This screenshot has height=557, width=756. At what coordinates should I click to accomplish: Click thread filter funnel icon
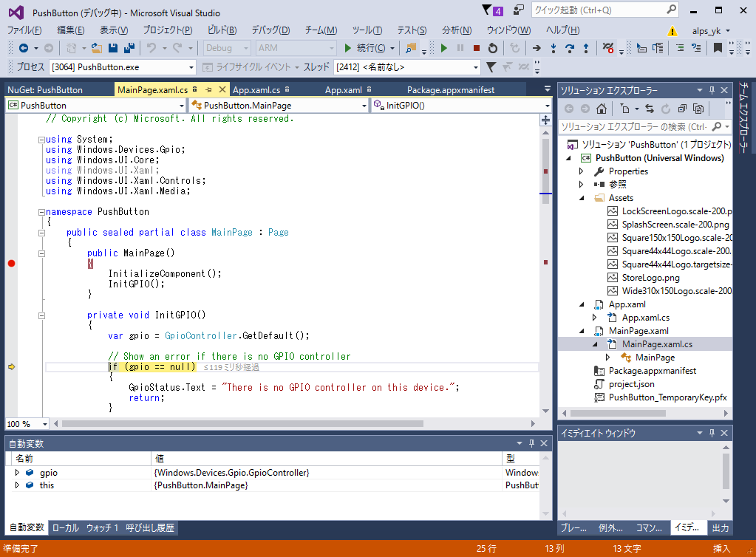click(x=491, y=67)
